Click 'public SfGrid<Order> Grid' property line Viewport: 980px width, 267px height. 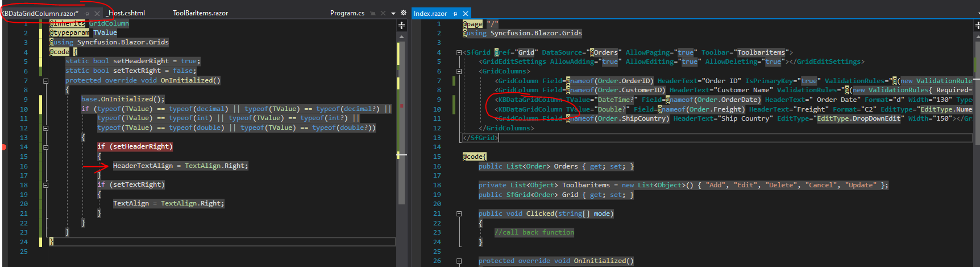555,195
